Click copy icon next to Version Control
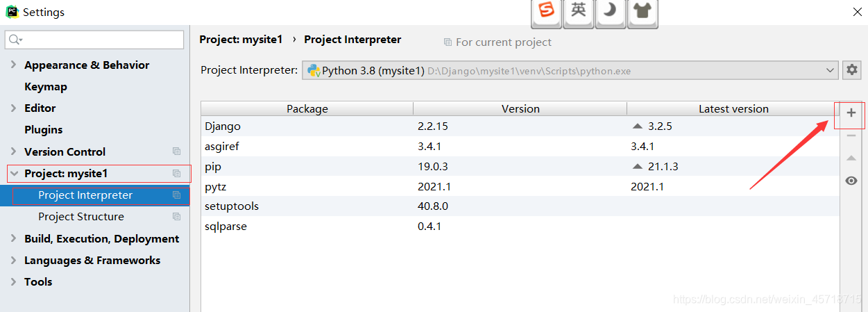Image resolution: width=868 pixels, height=312 pixels. (x=176, y=151)
